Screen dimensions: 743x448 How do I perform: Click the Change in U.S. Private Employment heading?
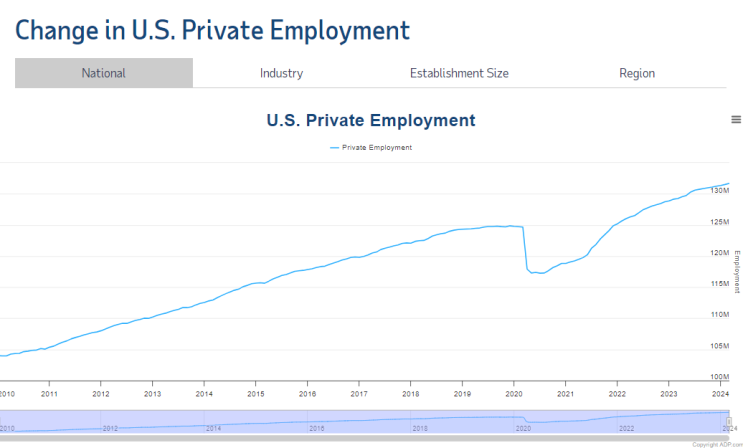pyautogui.click(x=212, y=29)
